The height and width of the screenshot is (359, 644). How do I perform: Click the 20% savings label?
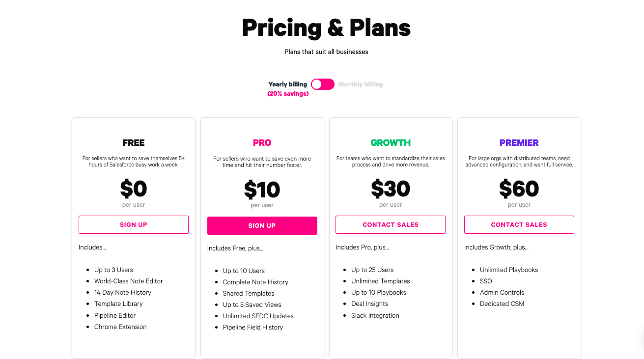(288, 94)
